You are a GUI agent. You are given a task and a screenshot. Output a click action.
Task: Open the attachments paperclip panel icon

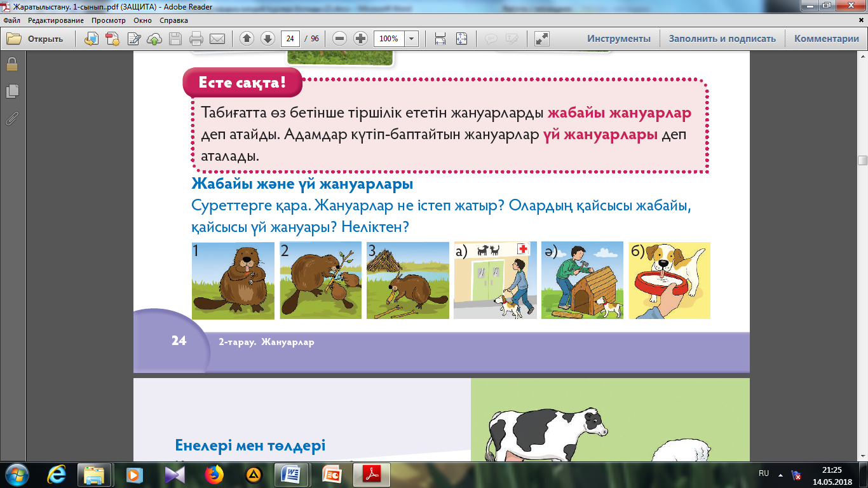tap(12, 118)
